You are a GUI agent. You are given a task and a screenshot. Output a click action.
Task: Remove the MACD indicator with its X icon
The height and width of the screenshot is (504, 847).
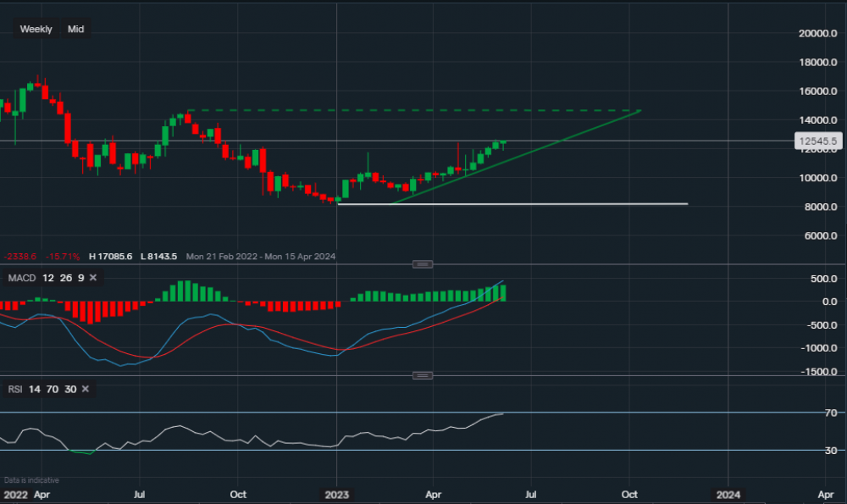(93, 278)
